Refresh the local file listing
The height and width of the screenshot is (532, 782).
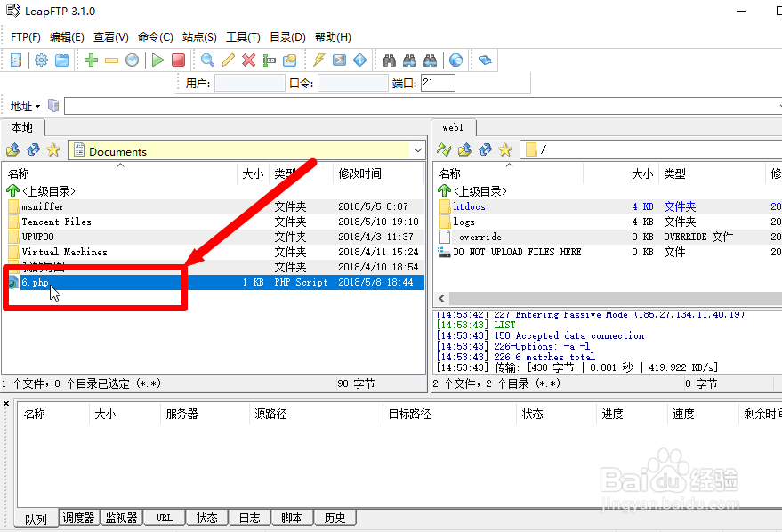(x=33, y=149)
